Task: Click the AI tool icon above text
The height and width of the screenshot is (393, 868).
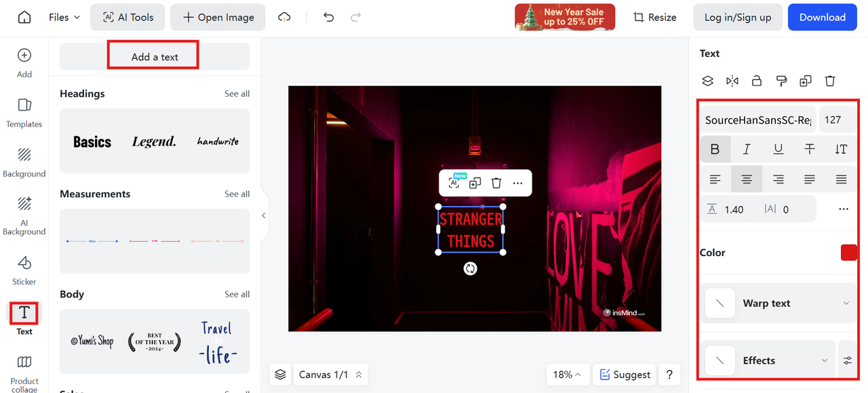Action: [455, 182]
